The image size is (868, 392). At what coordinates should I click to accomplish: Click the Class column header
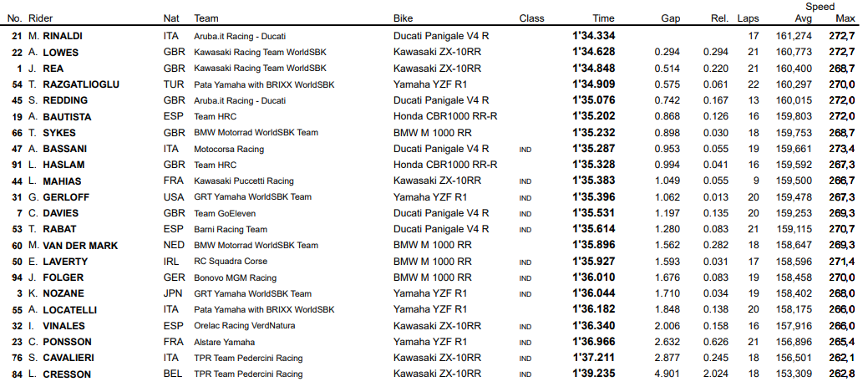pos(531,18)
